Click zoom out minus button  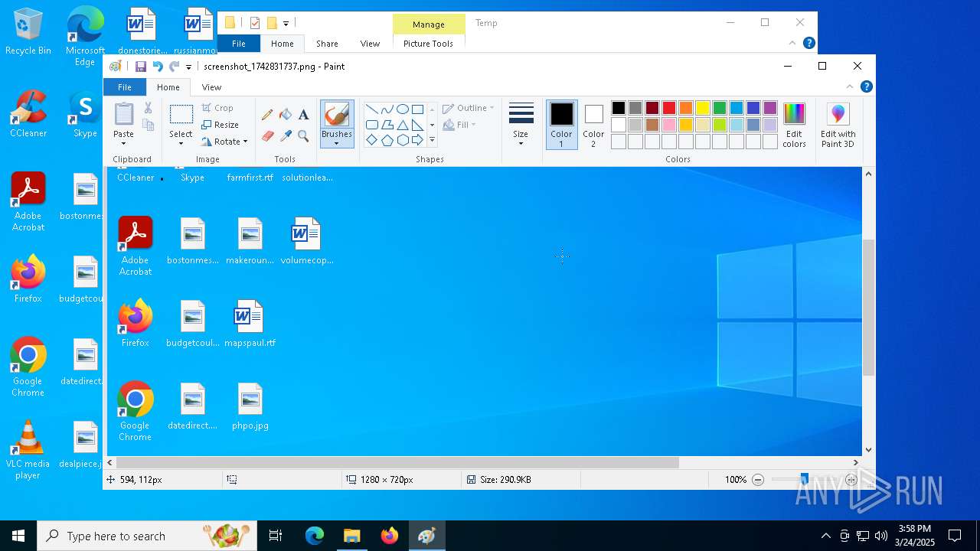tap(758, 480)
